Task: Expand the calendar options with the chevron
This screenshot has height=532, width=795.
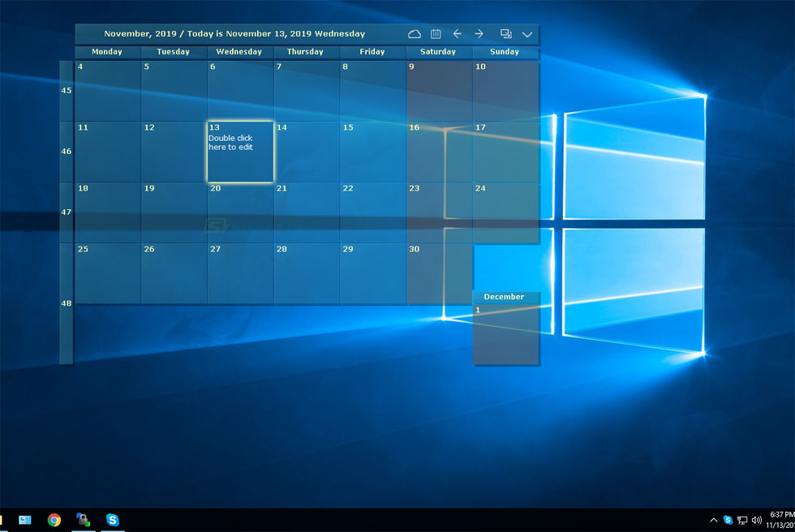Action: point(527,34)
